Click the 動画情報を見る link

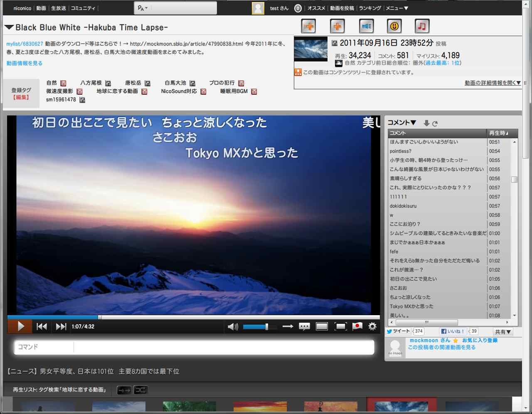25,64
